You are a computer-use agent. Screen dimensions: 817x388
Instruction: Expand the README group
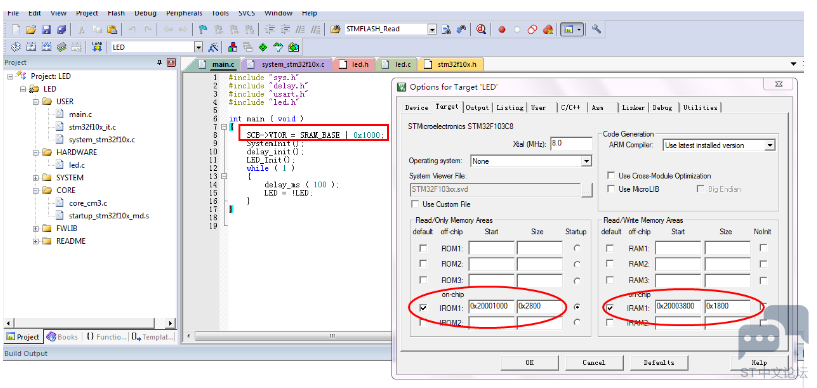tap(36, 241)
